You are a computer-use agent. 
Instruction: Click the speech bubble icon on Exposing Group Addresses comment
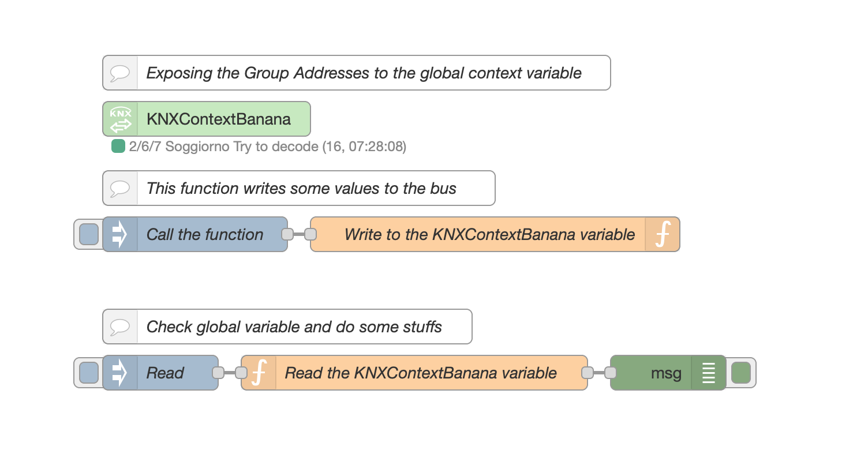tap(120, 73)
